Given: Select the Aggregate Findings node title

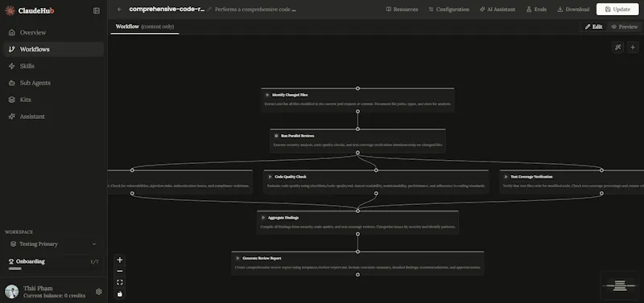Looking at the screenshot, I should (283, 218).
